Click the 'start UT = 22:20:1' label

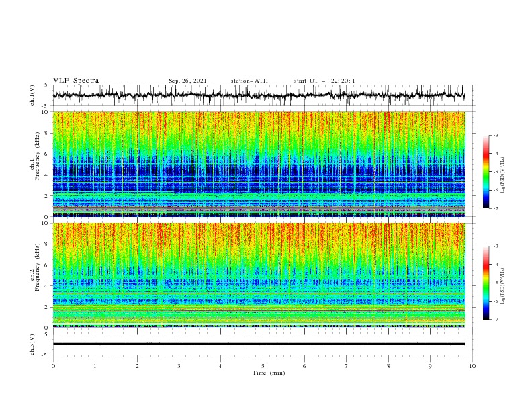(324, 81)
